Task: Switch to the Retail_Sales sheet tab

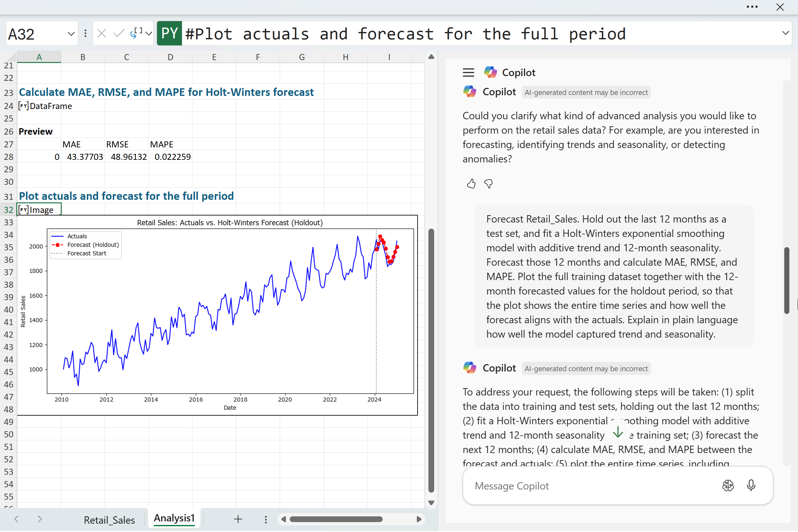Action: [x=109, y=520]
